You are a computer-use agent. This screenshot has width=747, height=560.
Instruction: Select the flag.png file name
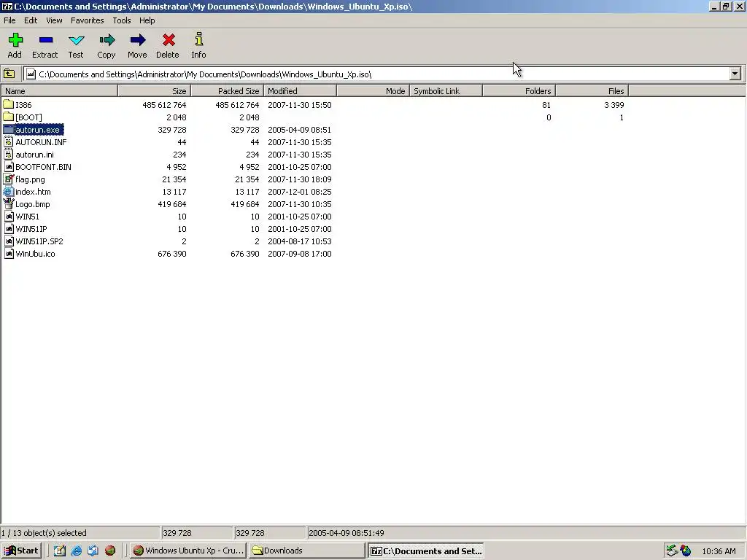pyautogui.click(x=30, y=179)
